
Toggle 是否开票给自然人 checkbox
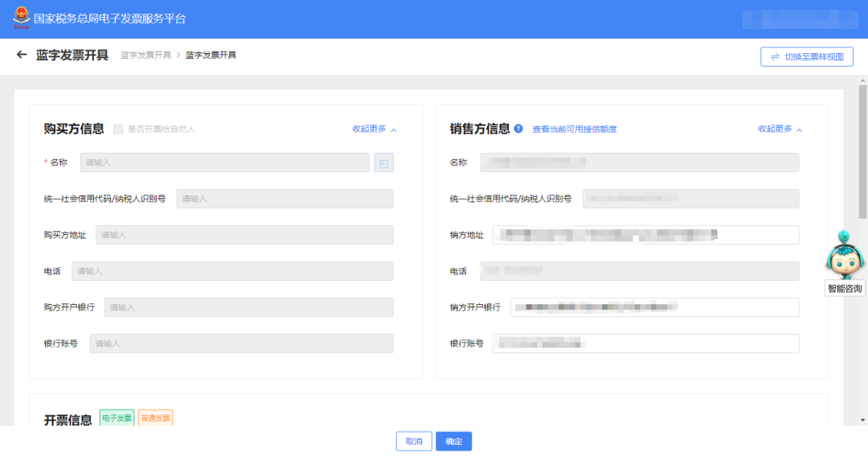tap(118, 129)
